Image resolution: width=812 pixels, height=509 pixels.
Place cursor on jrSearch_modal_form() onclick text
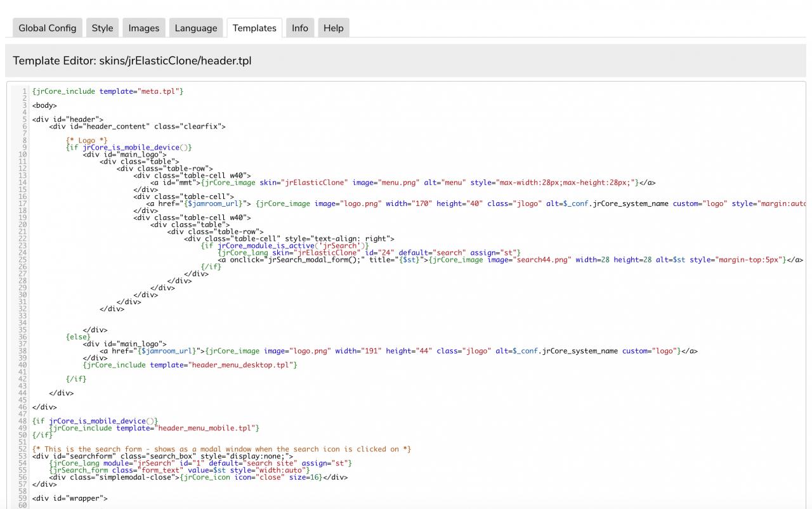tap(313, 260)
